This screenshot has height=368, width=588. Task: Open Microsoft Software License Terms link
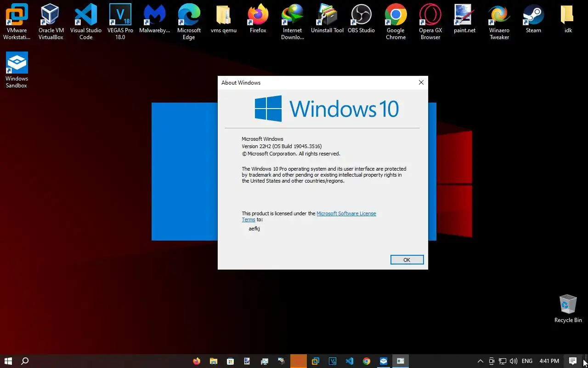(x=346, y=213)
